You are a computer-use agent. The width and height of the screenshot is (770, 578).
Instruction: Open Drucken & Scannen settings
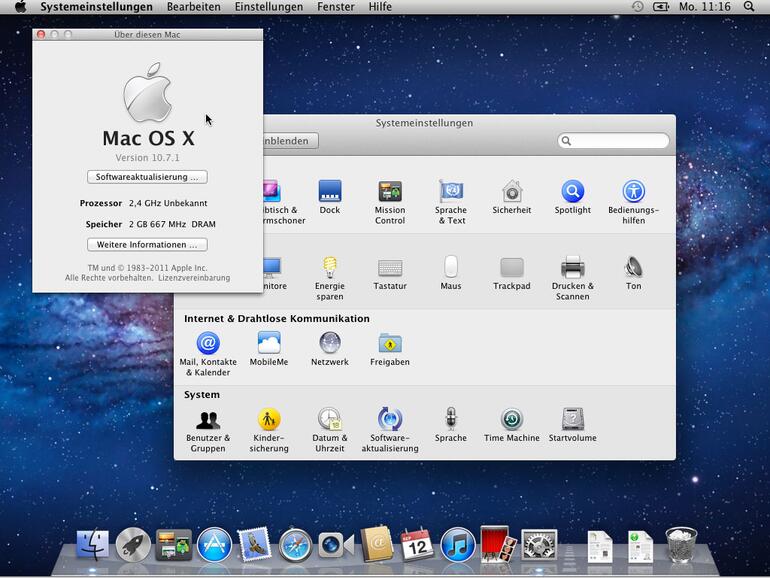point(572,268)
